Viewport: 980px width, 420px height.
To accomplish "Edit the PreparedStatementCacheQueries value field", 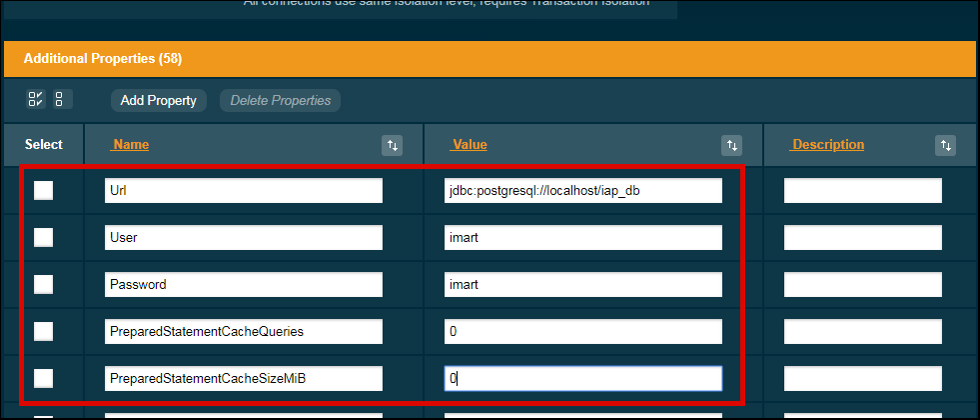I will 583,332.
